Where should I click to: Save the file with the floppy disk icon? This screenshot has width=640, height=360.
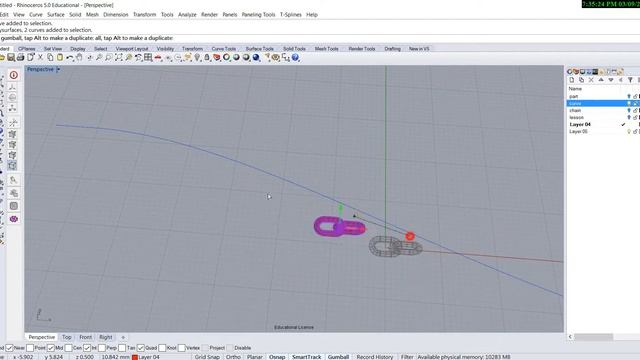point(11,58)
